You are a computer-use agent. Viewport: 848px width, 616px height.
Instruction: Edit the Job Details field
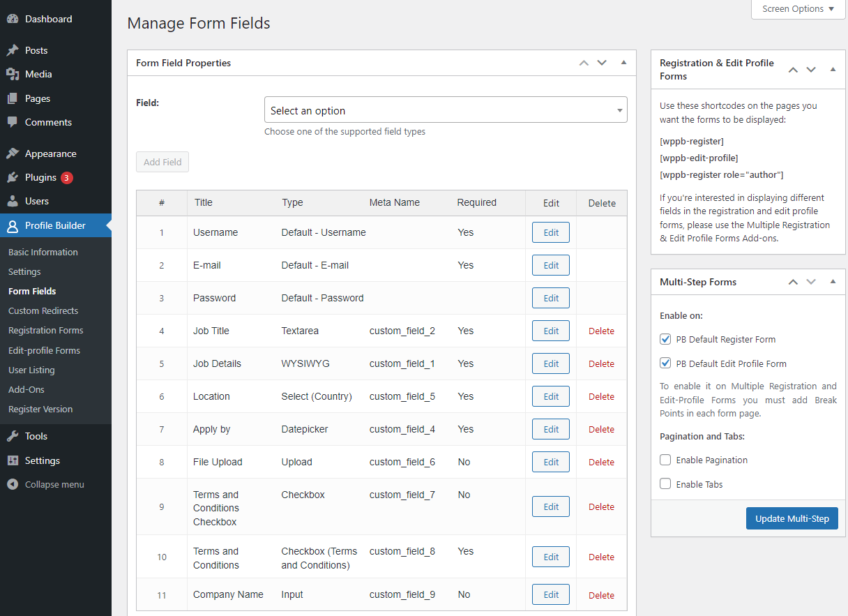(551, 363)
